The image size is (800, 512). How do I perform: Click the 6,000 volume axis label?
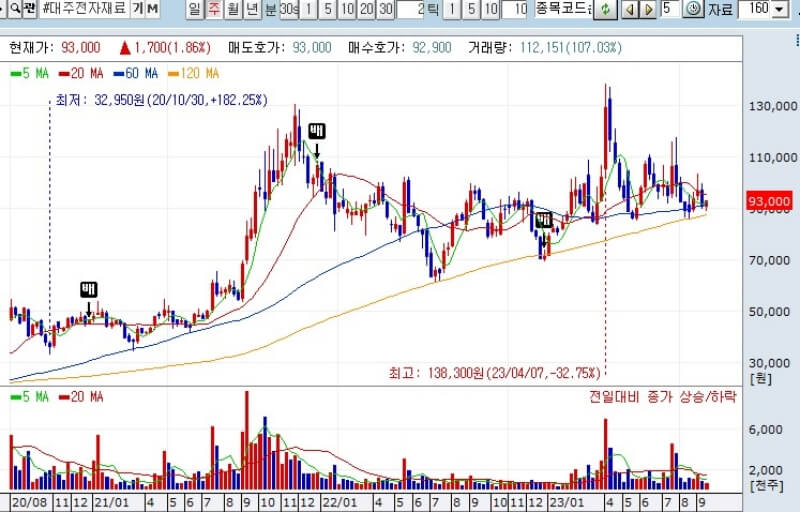pos(765,430)
